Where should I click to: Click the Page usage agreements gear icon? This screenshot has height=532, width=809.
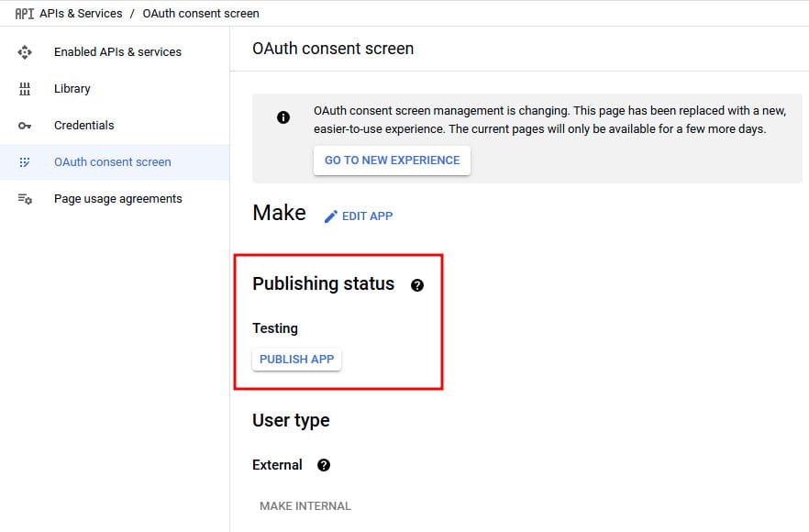pos(25,199)
